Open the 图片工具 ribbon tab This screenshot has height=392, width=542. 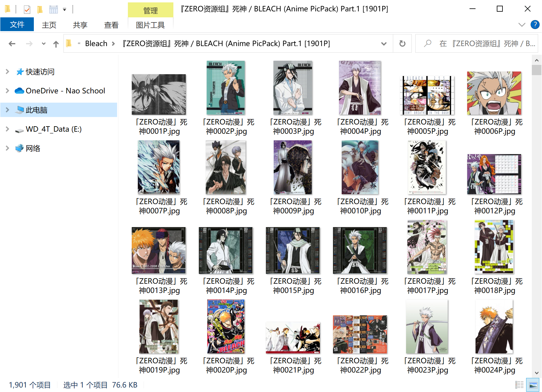[150, 25]
